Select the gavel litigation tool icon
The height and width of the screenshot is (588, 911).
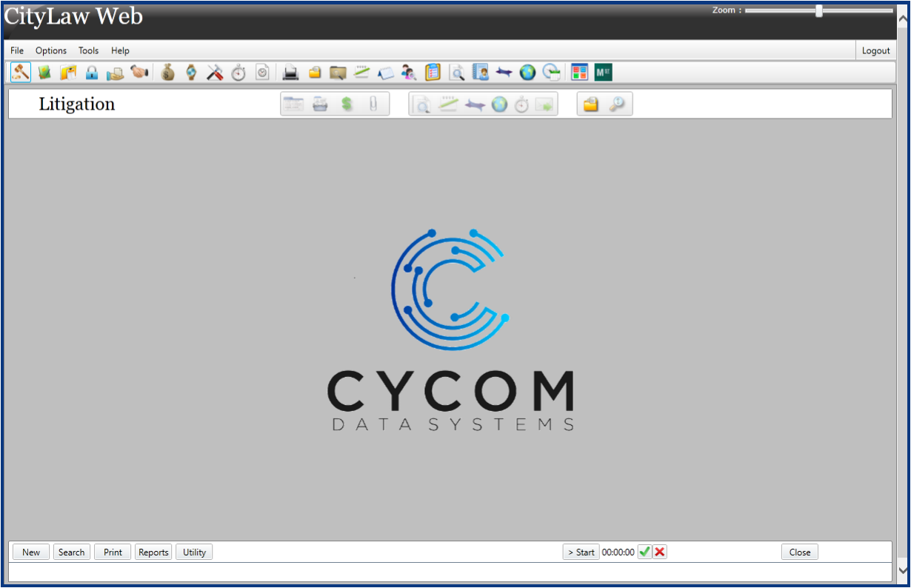(21, 72)
